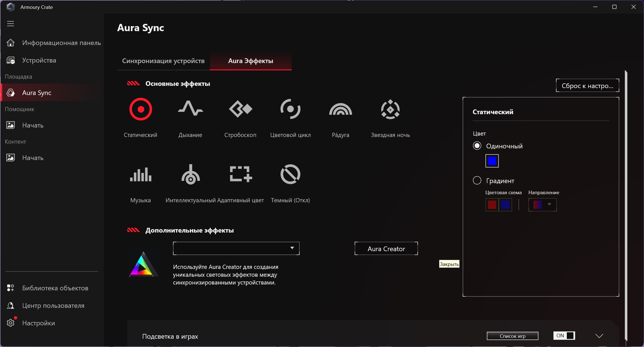Click the Начать icon under Помощник
644x347 pixels.
pos(11,125)
